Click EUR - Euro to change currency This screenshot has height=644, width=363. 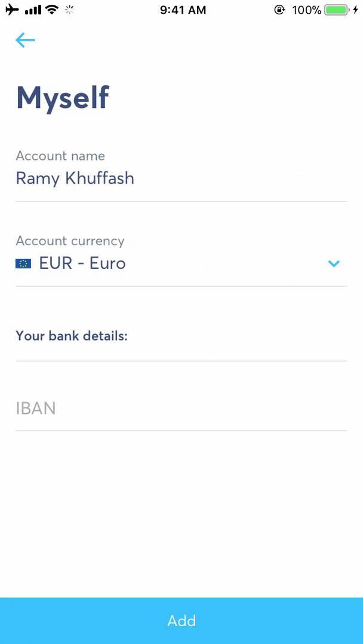tap(82, 263)
